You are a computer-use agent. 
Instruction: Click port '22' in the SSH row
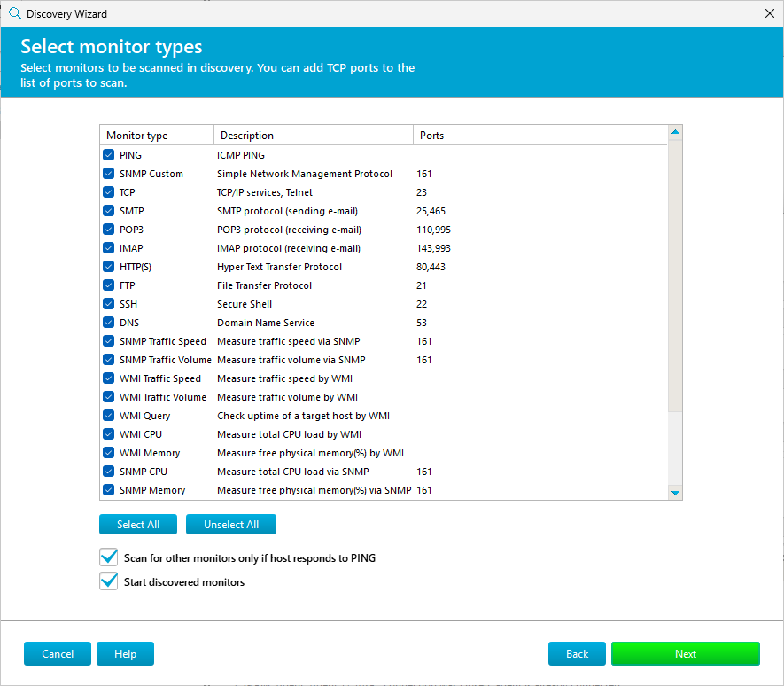[422, 304]
